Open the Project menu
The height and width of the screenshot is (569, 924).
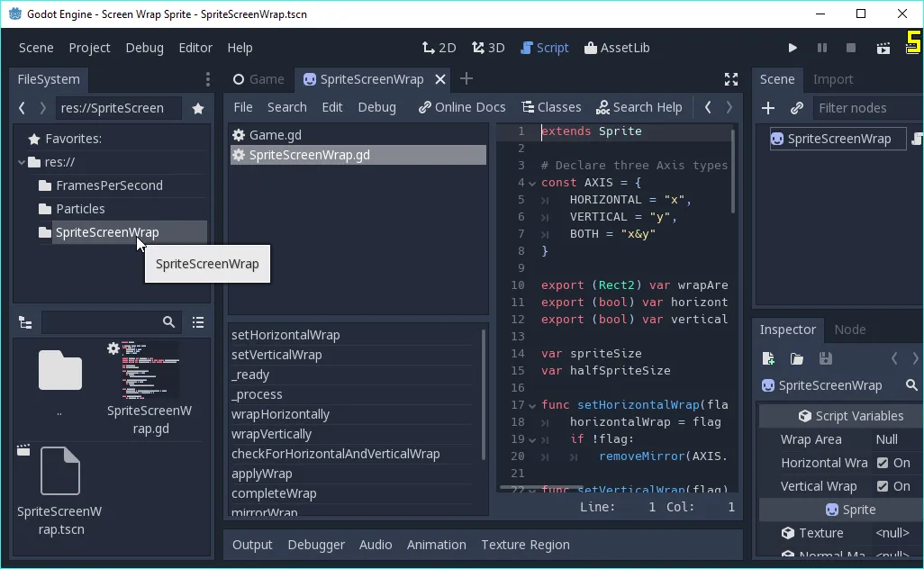click(89, 48)
